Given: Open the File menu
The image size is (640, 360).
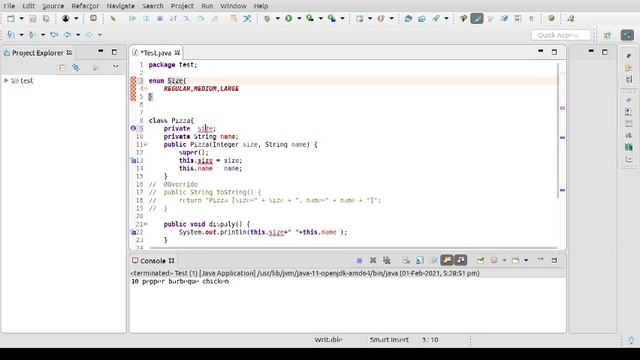Looking at the screenshot, I should pyautogui.click(x=9, y=6).
